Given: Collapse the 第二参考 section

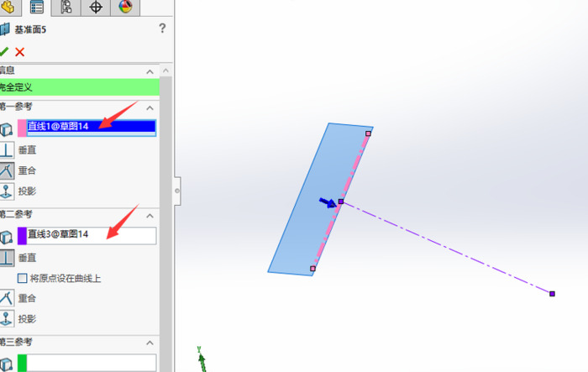Looking at the screenshot, I should [x=150, y=215].
